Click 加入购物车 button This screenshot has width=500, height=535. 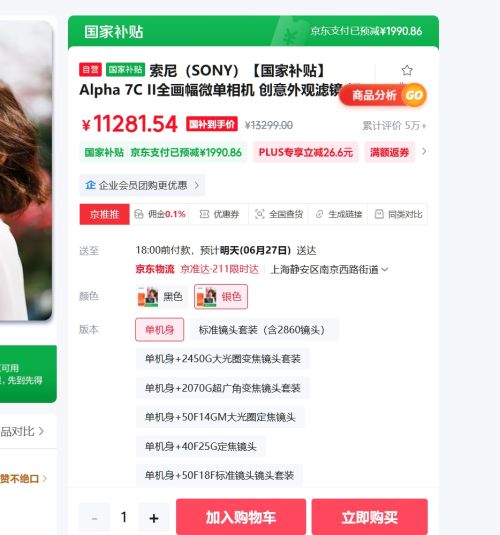pos(241,517)
